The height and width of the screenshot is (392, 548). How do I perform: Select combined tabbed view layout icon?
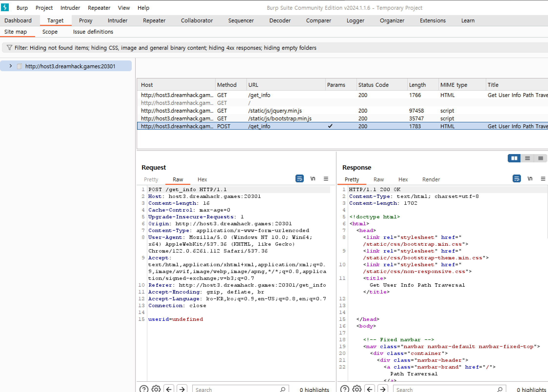point(540,158)
